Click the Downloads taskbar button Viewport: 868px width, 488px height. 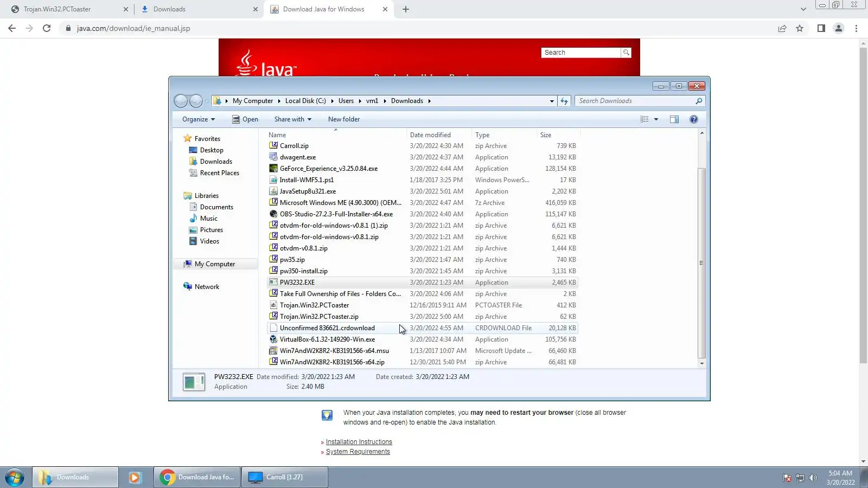click(75, 477)
